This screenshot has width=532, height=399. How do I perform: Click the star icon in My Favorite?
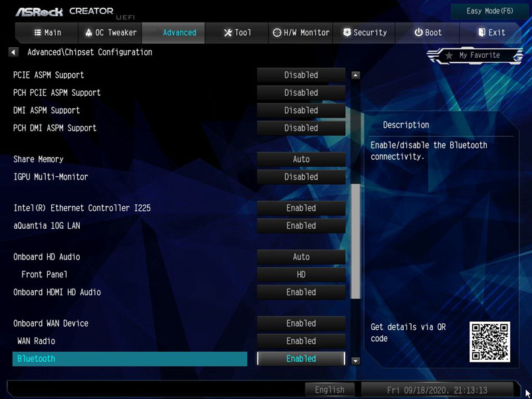click(449, 55)
